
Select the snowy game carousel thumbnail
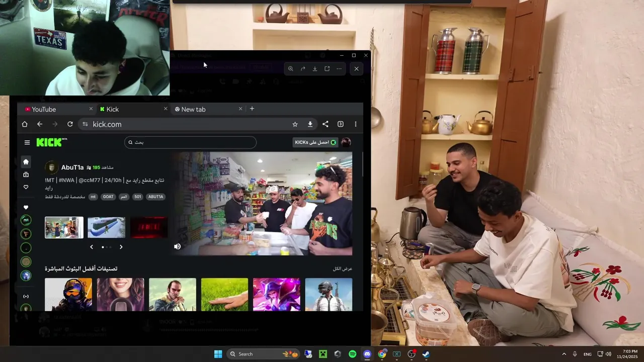click(x=107, y=227)
